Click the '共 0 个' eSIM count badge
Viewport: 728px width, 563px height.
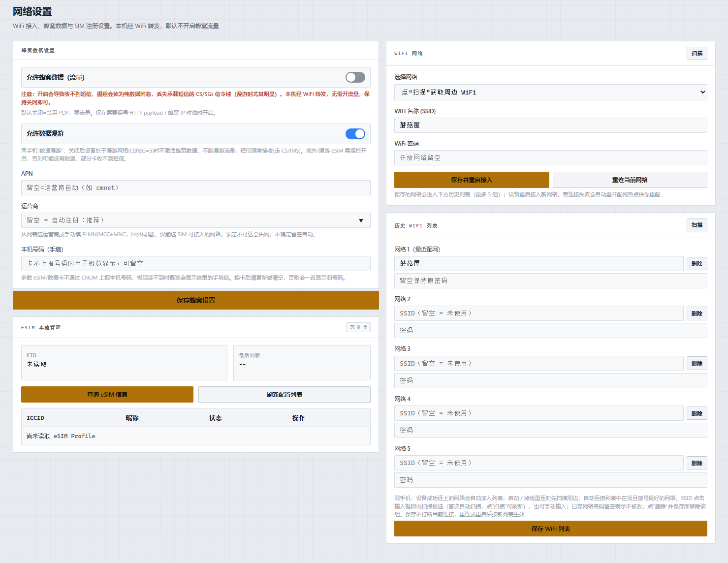(x=358, y=327)
